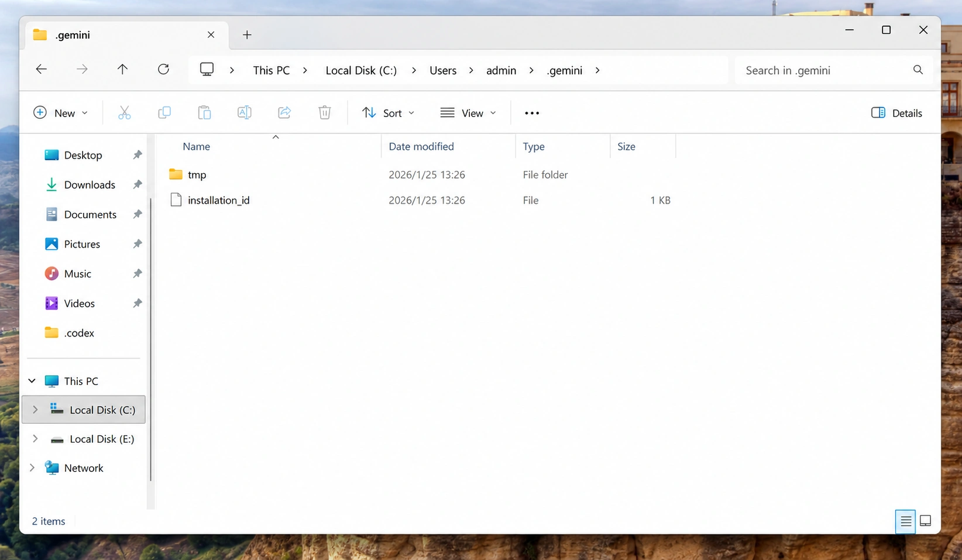The width and height of the screenshot is (962, 560).
Task: Select Network in navigation tree
Action: click(83, 468)
